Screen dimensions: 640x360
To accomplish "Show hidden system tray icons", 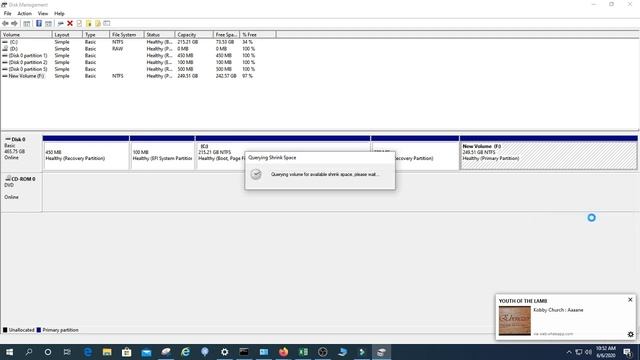I will coord(569,352).
